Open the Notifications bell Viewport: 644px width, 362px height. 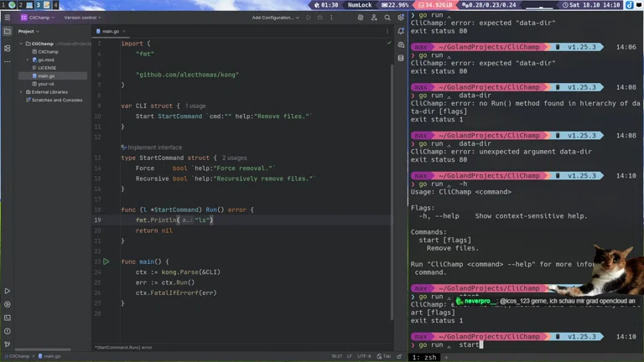[x=402, y=31]
